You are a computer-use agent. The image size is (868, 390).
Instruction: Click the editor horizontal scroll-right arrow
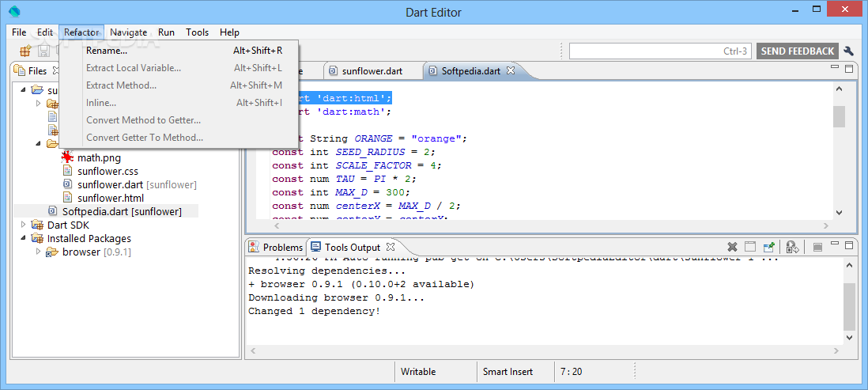[x=825, y=225]
